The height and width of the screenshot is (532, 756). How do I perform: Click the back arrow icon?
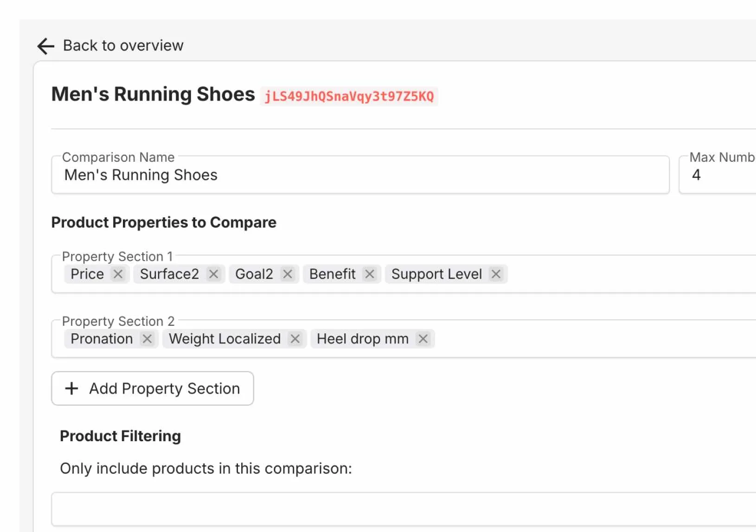click(46, 46)
